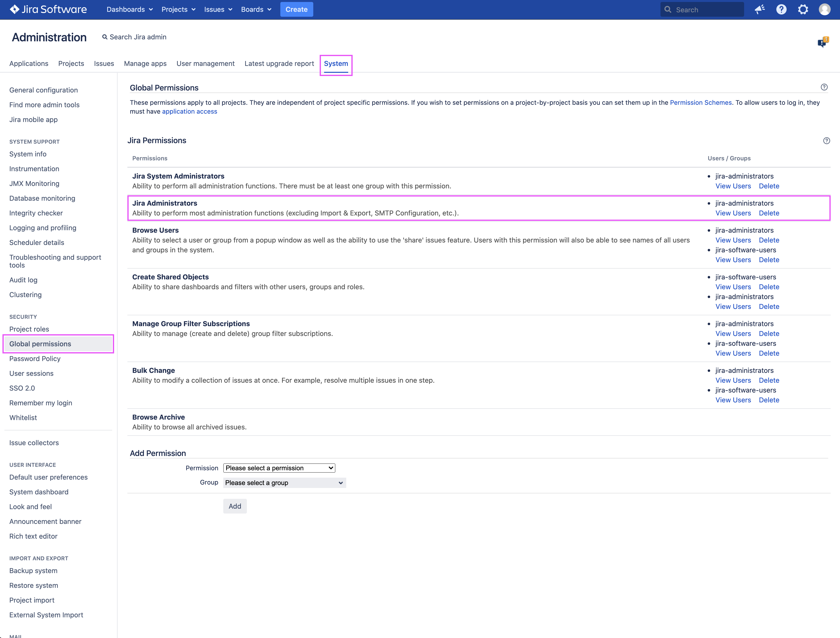Viewport: 840px width, 638px height.
Task: Open the Group select dropdown
Action: click(x=285, y=483)
